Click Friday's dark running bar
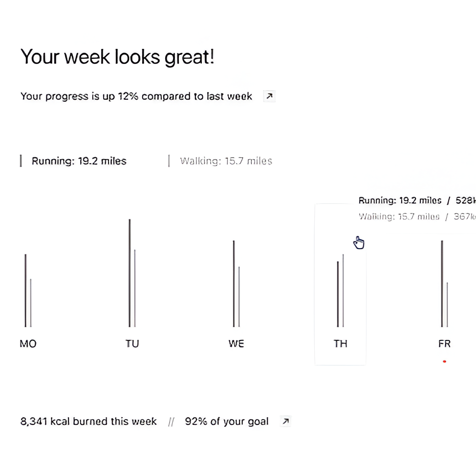The height and width of the screenshot is (463, 476). [442, 283]
